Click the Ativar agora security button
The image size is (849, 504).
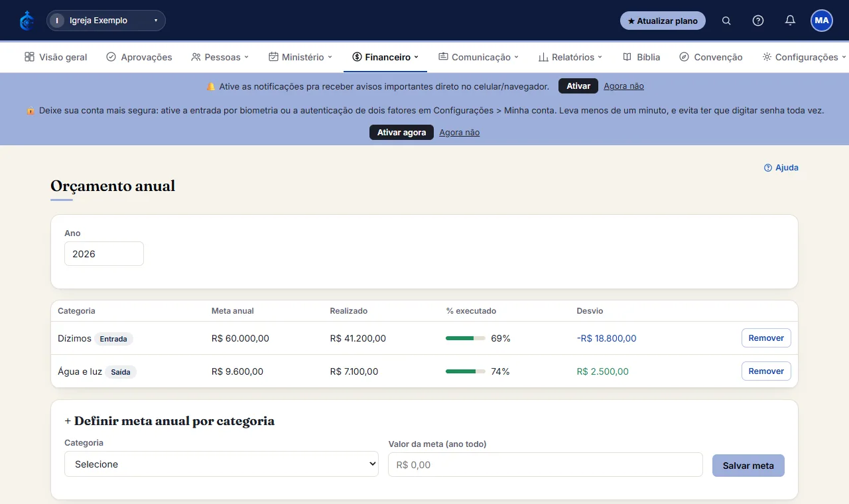[401, 133]
